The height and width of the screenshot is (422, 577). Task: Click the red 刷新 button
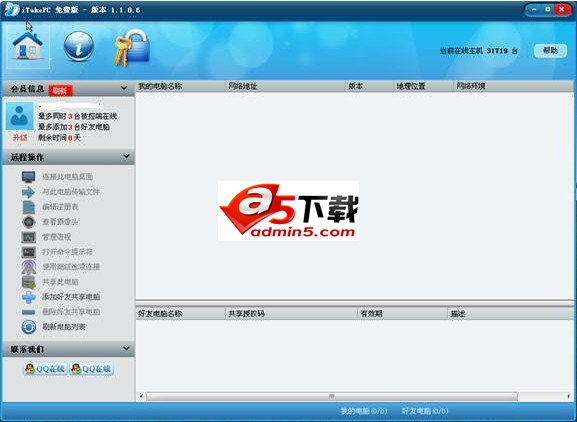tap(60, 90)
